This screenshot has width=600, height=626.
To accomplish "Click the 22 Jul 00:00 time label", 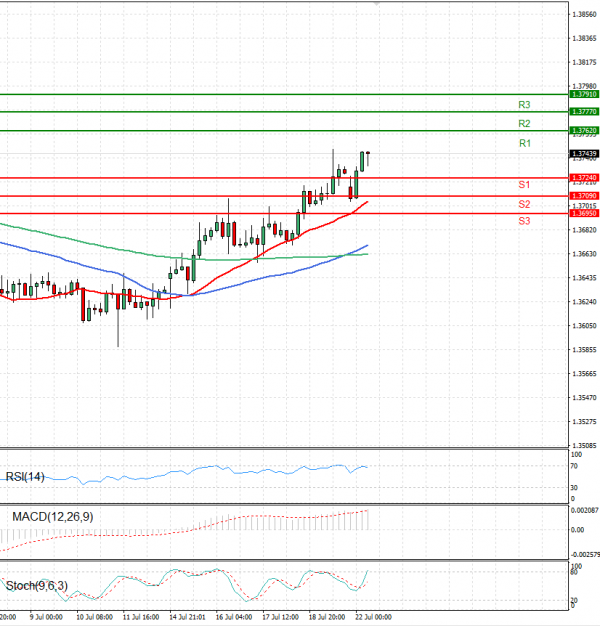I will pyautogui.click(x=373, y=617).
